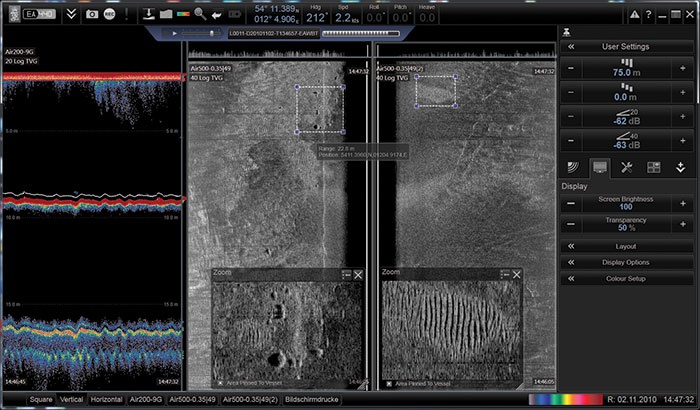Click the latitude 54° 11.389 readout
The width and height of the screenshot is (700, 410).
(x=275, y=9)
